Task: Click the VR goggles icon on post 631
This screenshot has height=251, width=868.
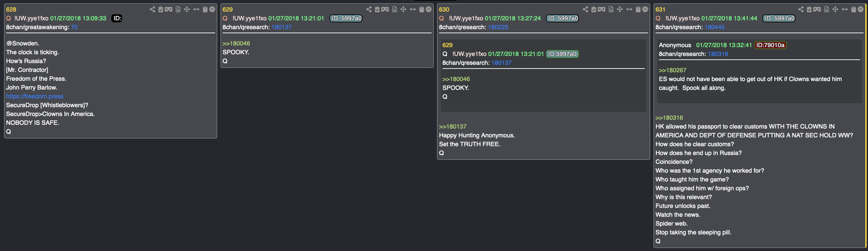Action: pos(817,9)
